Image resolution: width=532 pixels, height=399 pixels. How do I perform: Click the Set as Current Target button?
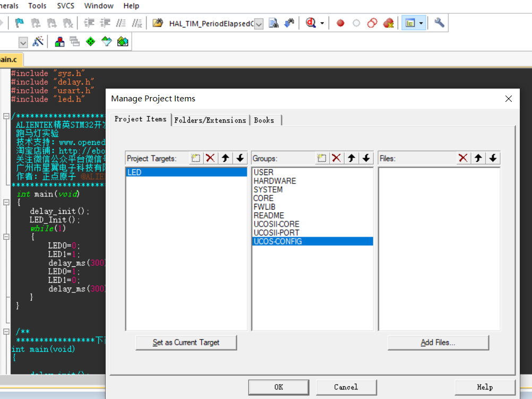tap(186, 342)
